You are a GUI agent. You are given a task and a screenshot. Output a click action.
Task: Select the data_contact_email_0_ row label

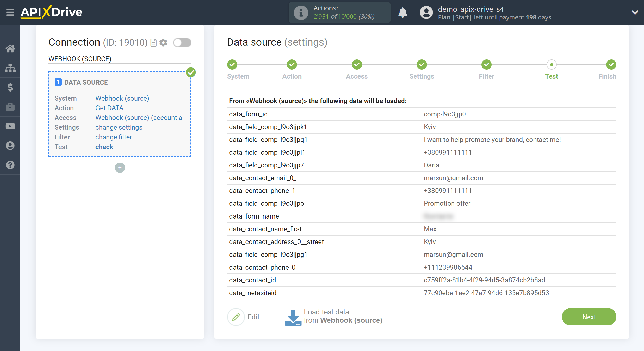pos(263,178)
